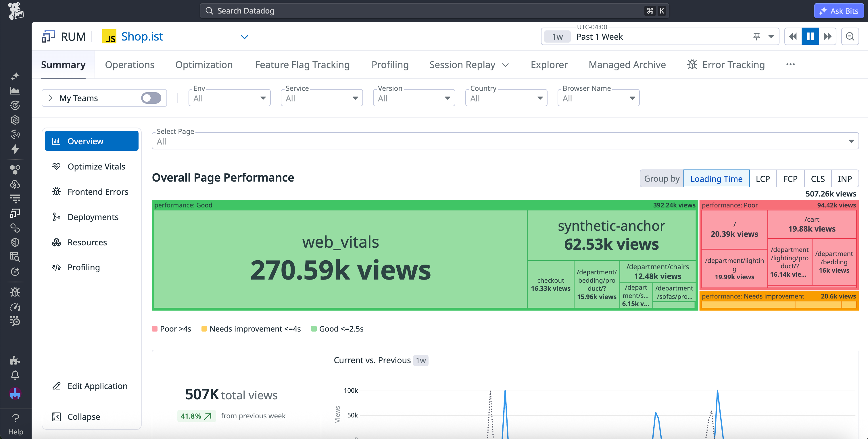Switch to the Managed Archive tab
Image resolution: width=868 pixels, height=439 pixels.
pyautogui.click(x=627, y=64)
